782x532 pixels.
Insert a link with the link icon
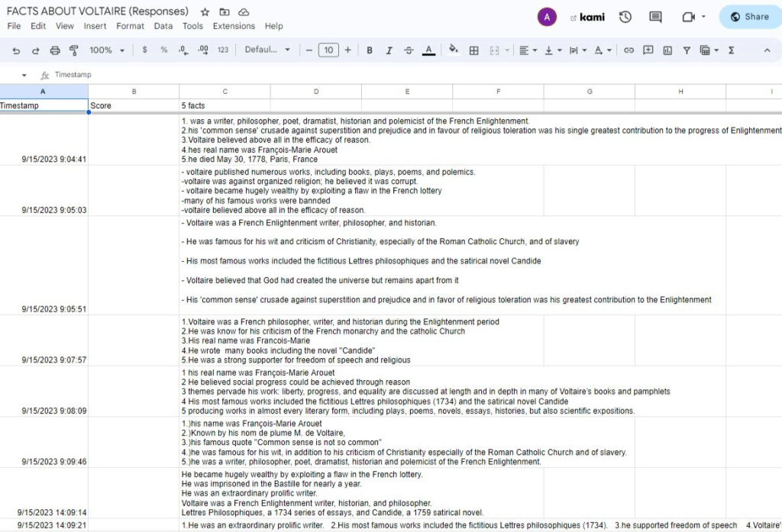[629, 50]
